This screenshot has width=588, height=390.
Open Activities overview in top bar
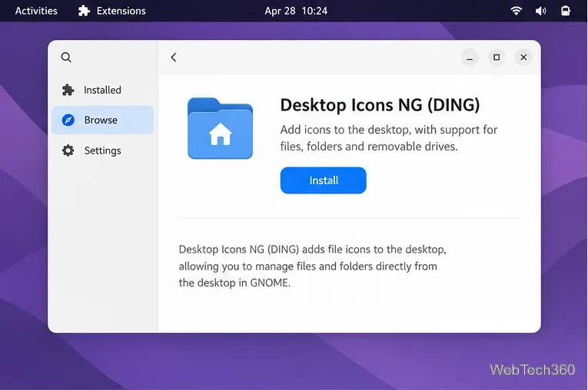pyautogui.click(x=36, y=11)
